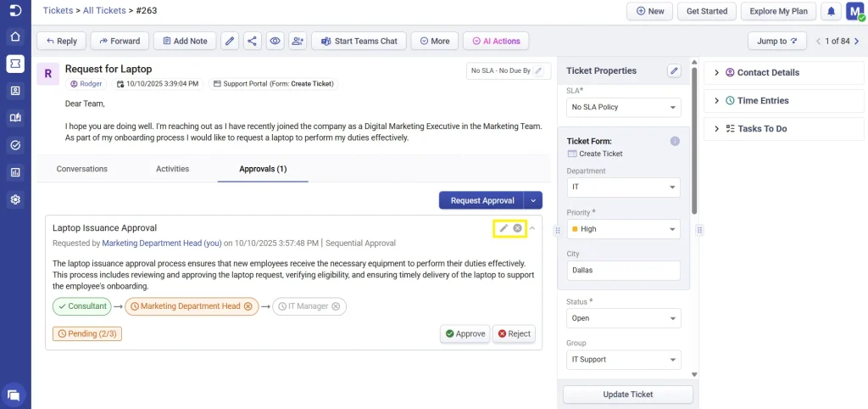Switch to the Conversations tab
Viewport: 868px width, 409px height.
pyautogui.click(x=82, y=169)
